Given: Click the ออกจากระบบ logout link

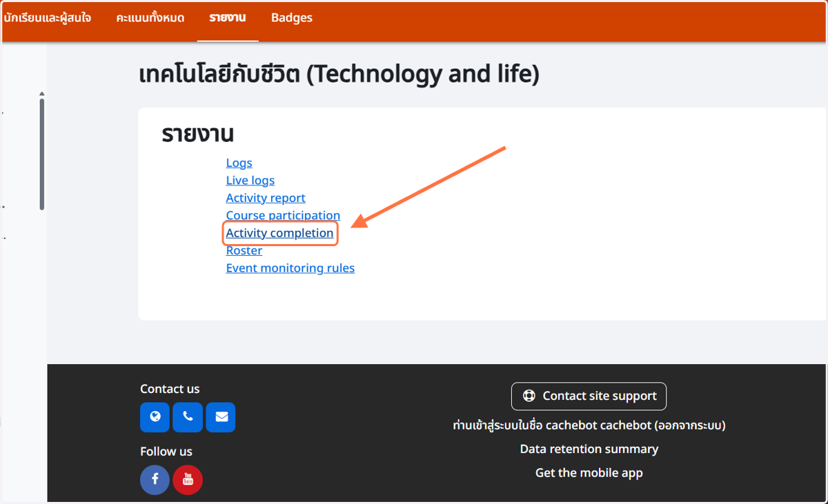Looking at the screenshot, I should pos(689,425).
